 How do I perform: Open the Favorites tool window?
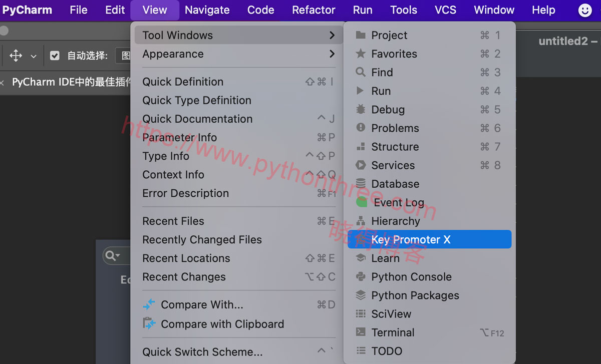point(396,54)
